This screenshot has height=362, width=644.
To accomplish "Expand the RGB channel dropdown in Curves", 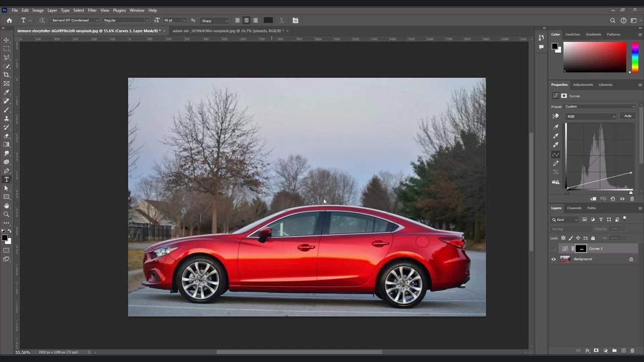I will click(x=591, y=116).
